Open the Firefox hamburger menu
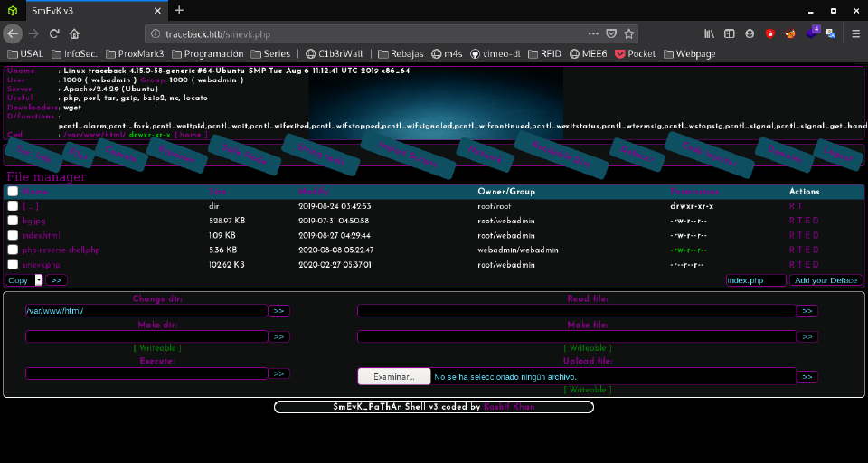Viewport: 868px width, 463px height. [x=854, y=33]
